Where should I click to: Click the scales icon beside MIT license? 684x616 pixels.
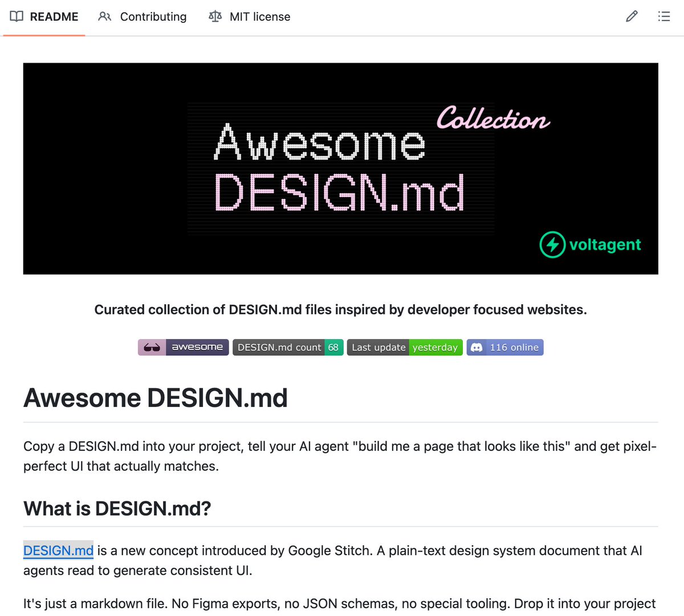coord(215,17)
